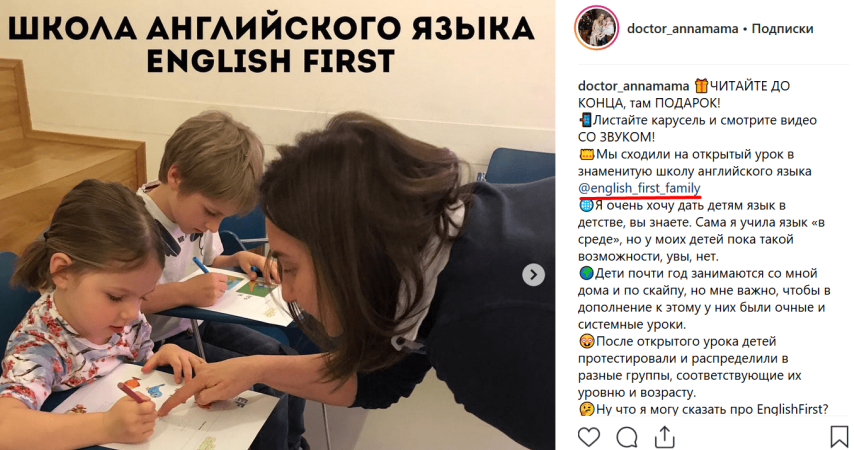Open comments via the speech bubble icon
This screenshot has width=854, height=450.
627,436
